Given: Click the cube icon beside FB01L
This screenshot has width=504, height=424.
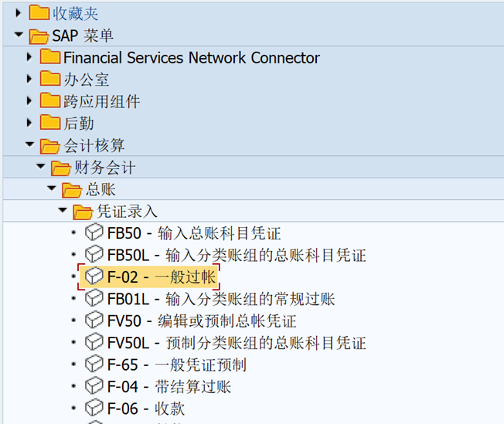Looking at the screenshot, I should click(x=94, y=298).
